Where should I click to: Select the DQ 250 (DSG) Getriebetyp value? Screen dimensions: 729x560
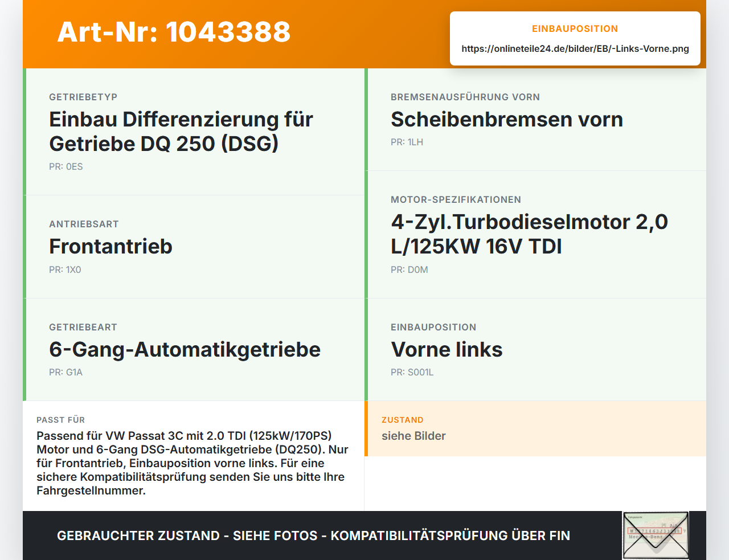click(181, 132)
